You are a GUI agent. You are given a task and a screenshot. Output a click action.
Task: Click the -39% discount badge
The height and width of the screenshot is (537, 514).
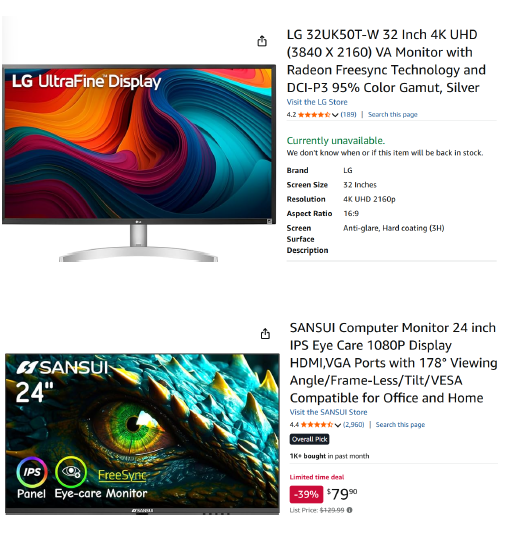[x=306, y=494]
